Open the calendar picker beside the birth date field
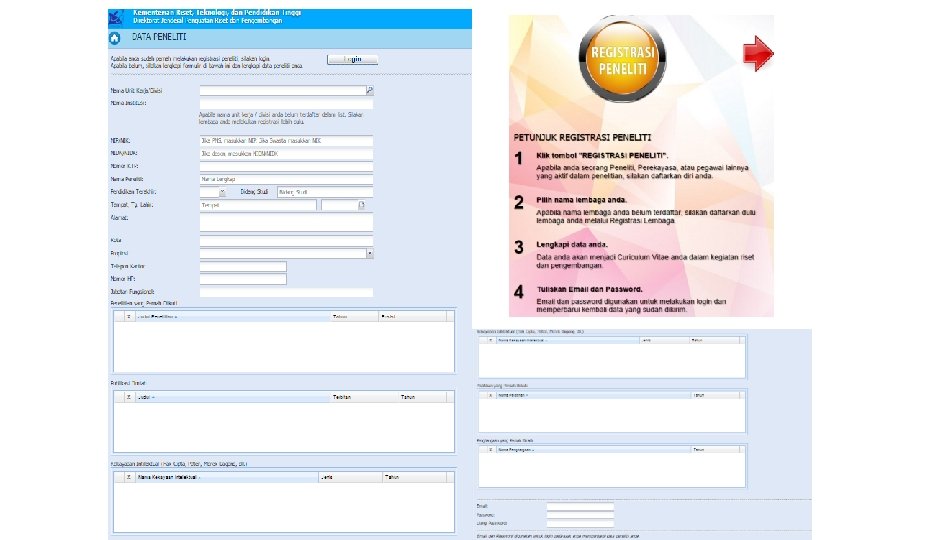The height and width of the screenshot is (540, 936). [361, 205]
